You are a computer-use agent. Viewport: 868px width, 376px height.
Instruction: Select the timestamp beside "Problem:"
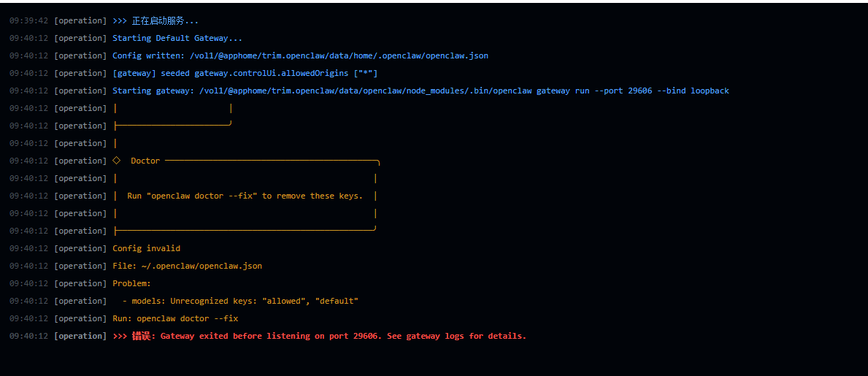(28, 283)
